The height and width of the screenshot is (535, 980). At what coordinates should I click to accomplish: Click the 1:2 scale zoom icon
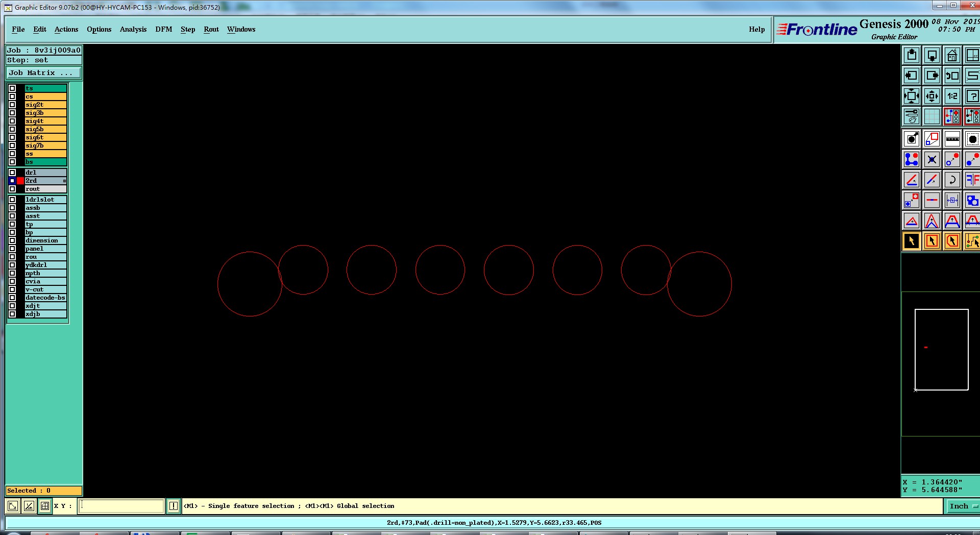(x=952, y=96)
